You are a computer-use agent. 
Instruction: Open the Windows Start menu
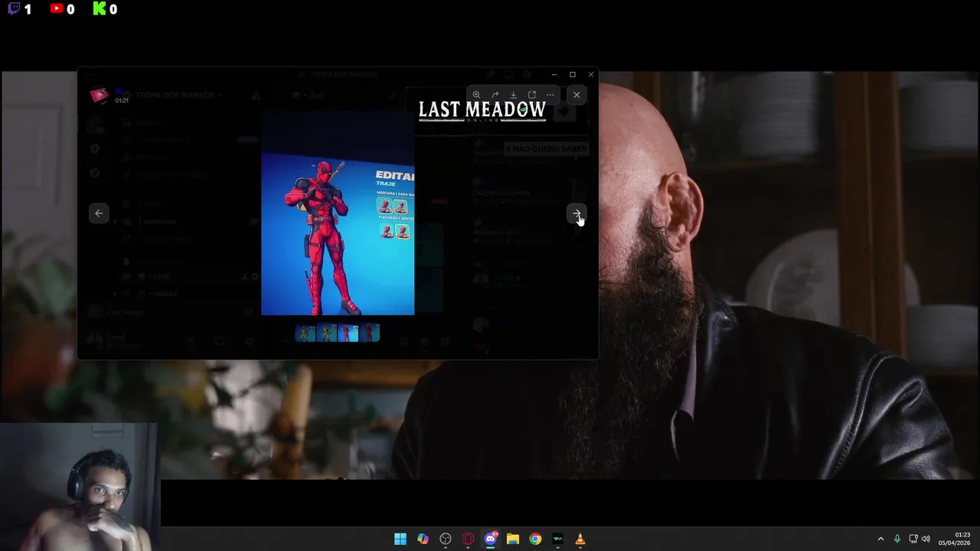(400, 540)
